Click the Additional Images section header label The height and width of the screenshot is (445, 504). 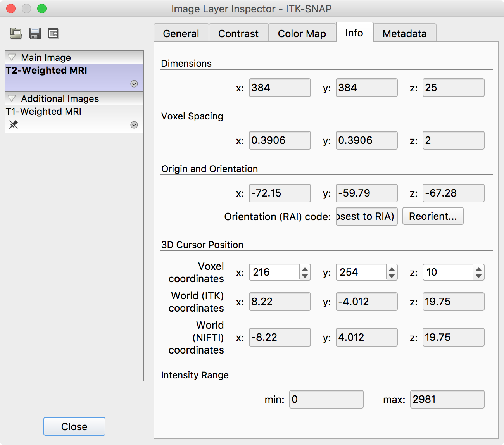tap(60, 98)
